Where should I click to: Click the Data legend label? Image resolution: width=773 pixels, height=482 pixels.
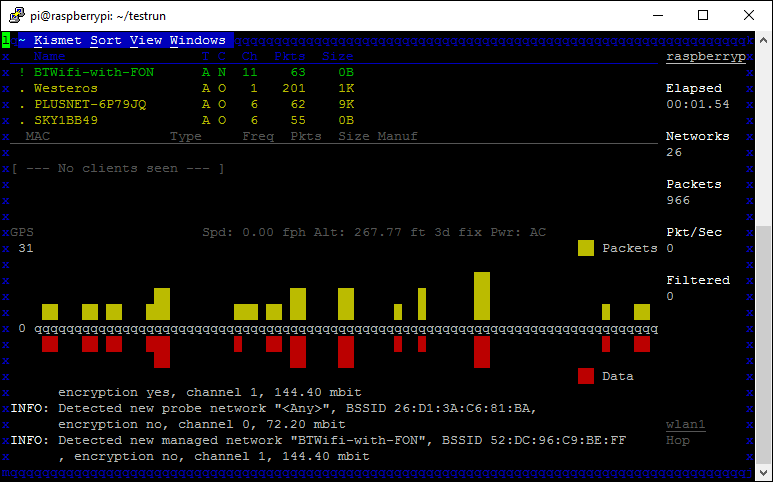(618, 377)
